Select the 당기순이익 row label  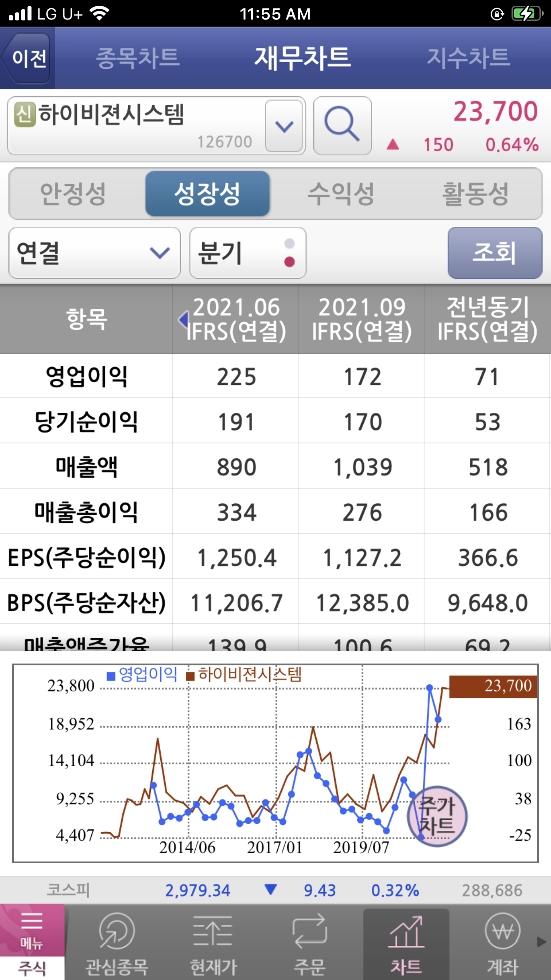point(87,422)
